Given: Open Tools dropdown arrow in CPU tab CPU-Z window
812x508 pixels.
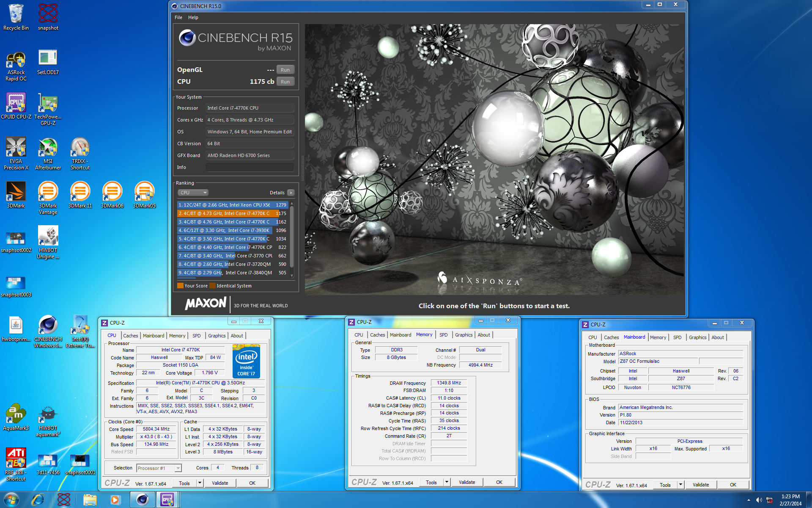Looking at the screenshot, I should tap(200, 483).
